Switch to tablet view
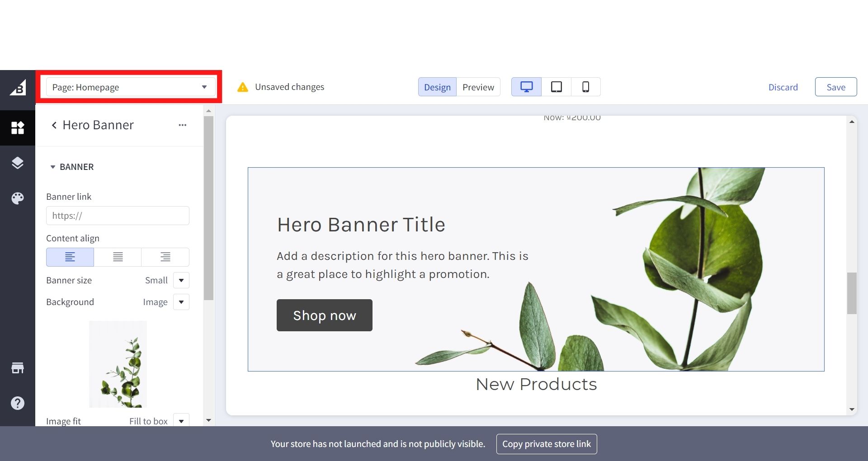 556,87
